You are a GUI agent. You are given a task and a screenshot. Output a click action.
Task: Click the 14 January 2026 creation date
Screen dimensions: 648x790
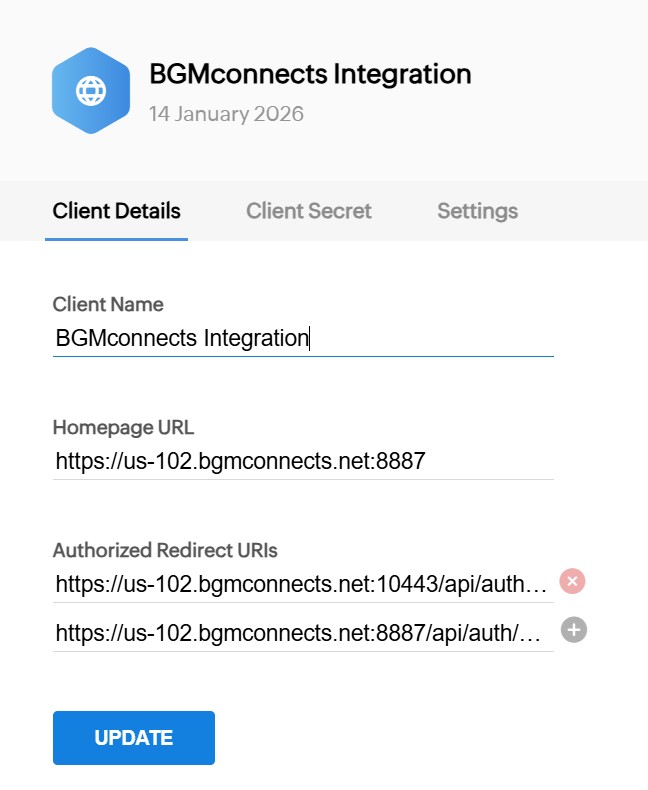(x=226, y=113)
